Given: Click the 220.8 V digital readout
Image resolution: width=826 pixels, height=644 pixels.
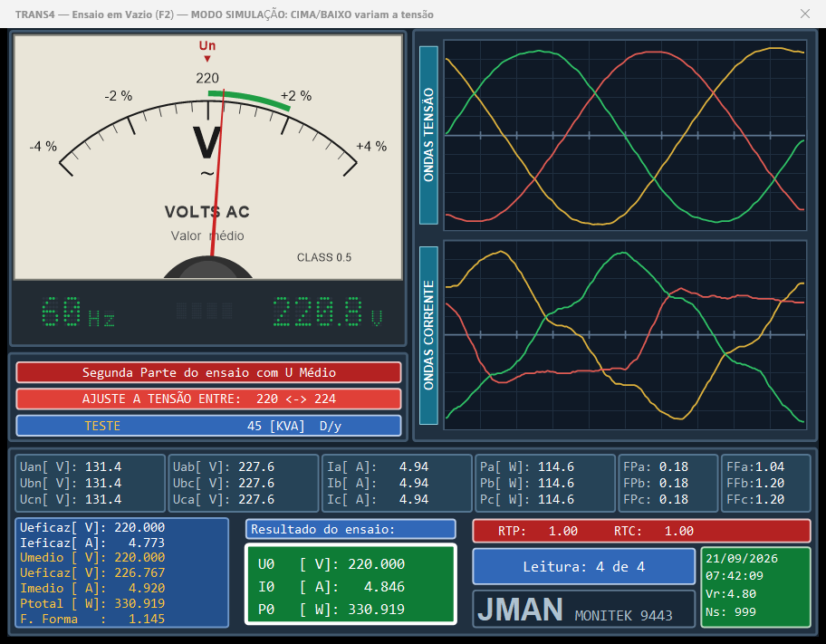Looking at the screenshot, I should click(328, 312).
